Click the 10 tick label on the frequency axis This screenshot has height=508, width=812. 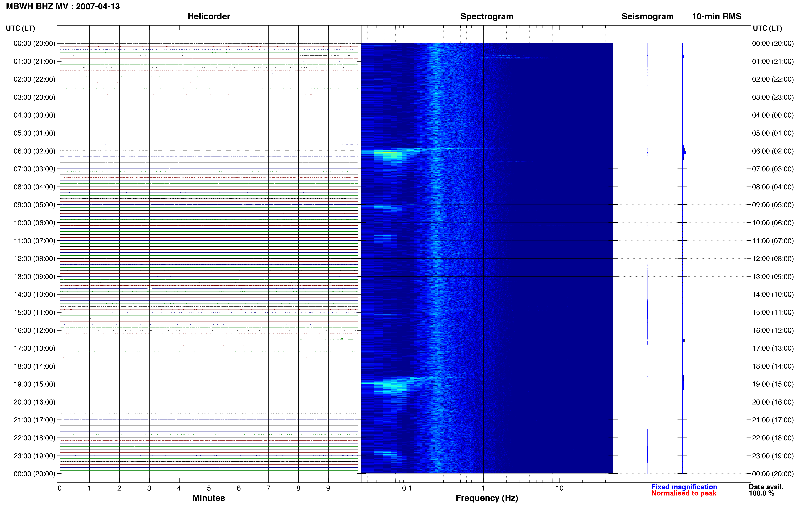(559, 488)
